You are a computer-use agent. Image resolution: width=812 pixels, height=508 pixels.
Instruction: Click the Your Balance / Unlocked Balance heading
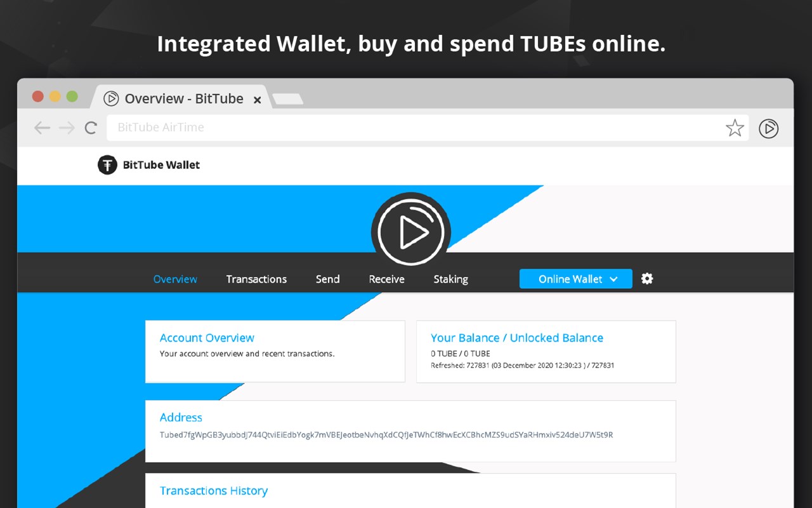tap(517, 338)
